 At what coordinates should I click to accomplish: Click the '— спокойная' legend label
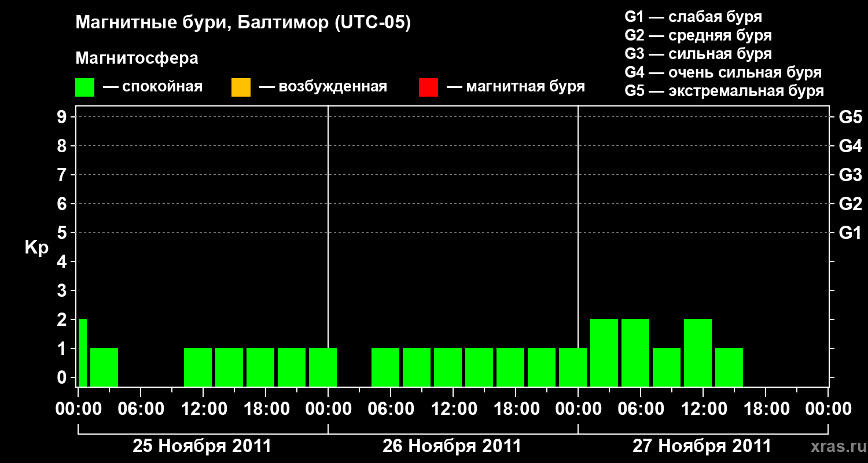tap(153, 87)
